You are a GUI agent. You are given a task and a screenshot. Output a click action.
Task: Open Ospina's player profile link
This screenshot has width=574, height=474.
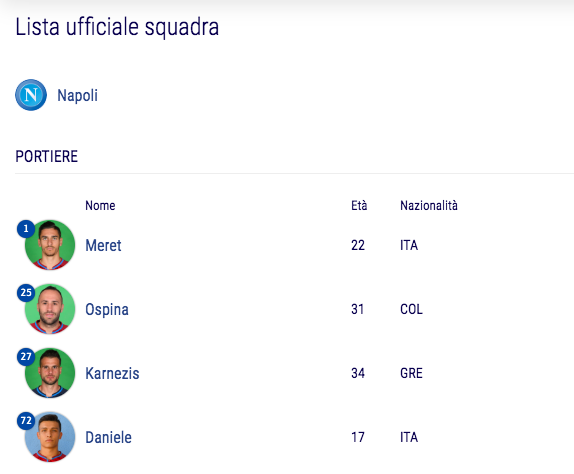pyautogui.click(x=107, y=310)
